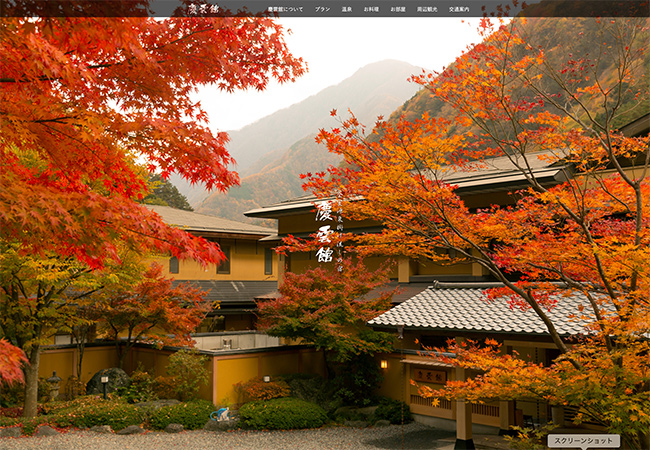Click the glowing wall lamp by the entrance
Image resolution: width=650 pixels, height=450 pixels.
[x=383, y=365]
